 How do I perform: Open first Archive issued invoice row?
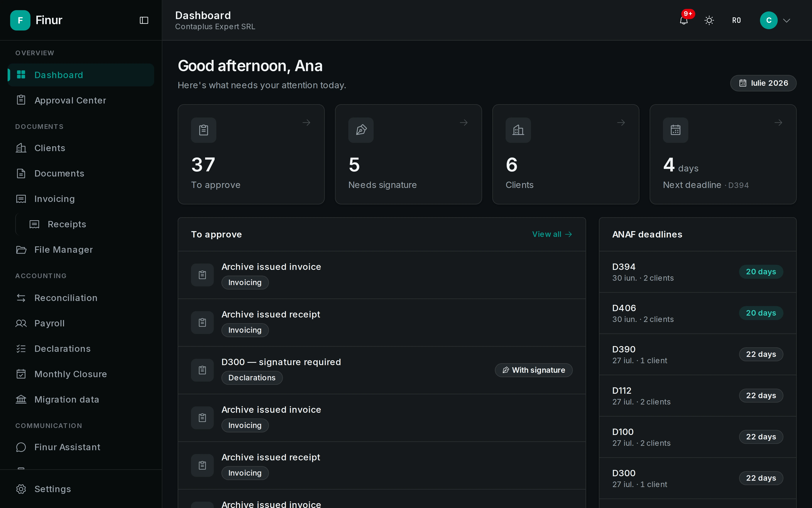pos(382,275)
